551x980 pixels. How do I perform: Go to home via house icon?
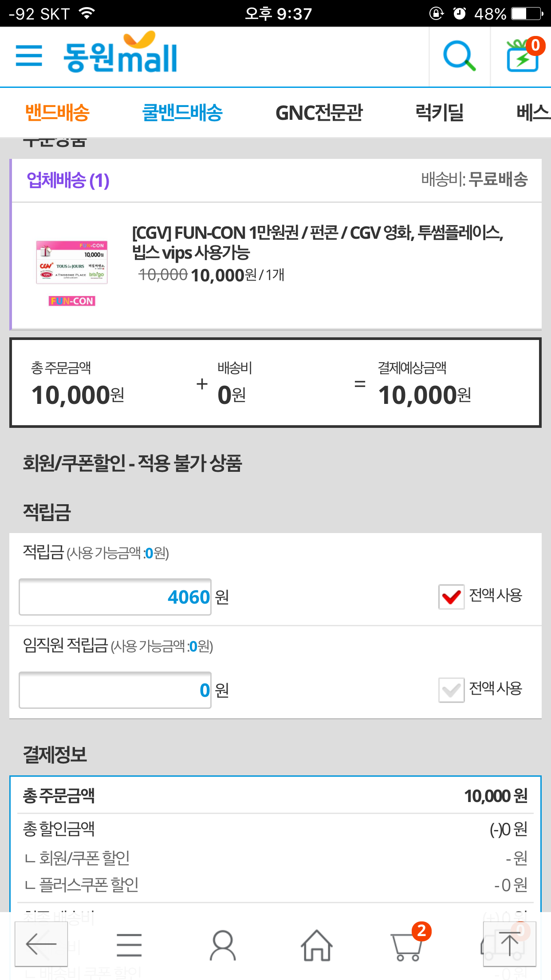(317, 944)
